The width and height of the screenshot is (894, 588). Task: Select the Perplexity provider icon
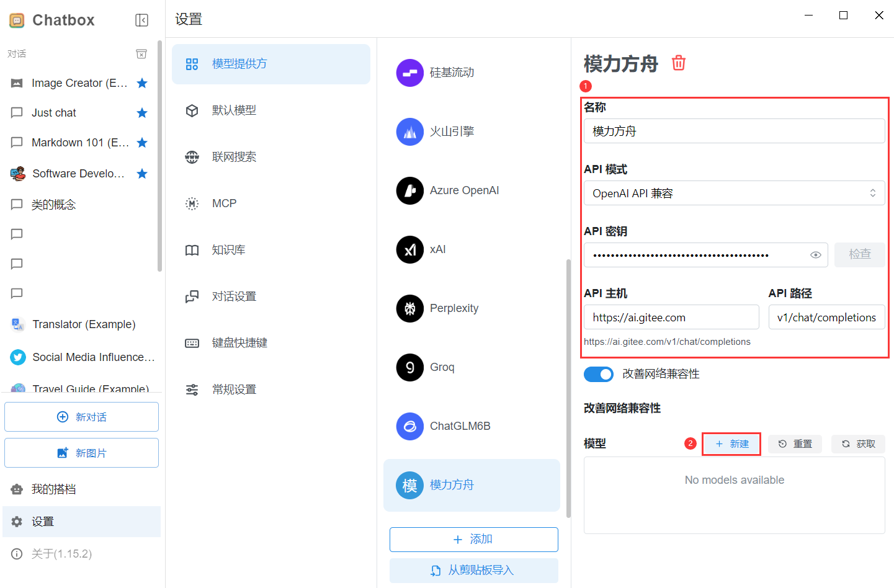click(x=409, y=308)
